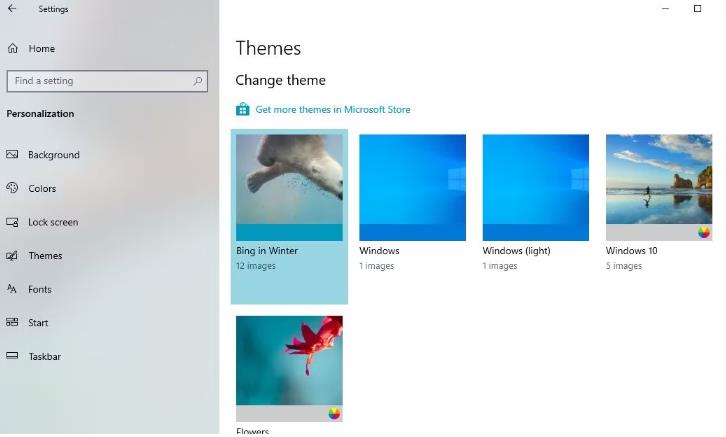Maximize the Settings window
Screen dimensions: 726x437
(697, 8)
